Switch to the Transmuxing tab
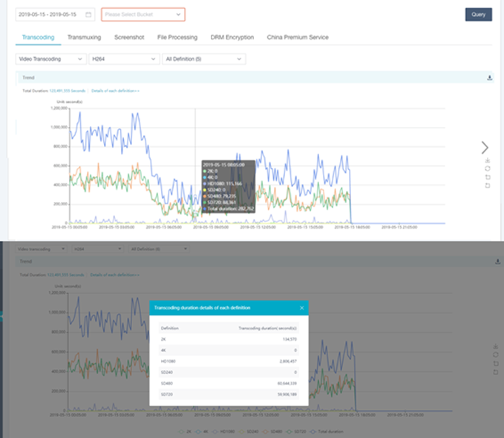This screenshot has height=438, width=504. (83, 37)
